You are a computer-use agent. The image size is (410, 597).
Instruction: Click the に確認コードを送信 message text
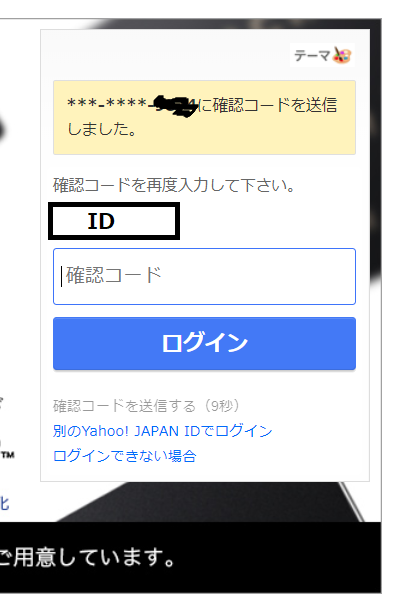click(x=267, y=105)
